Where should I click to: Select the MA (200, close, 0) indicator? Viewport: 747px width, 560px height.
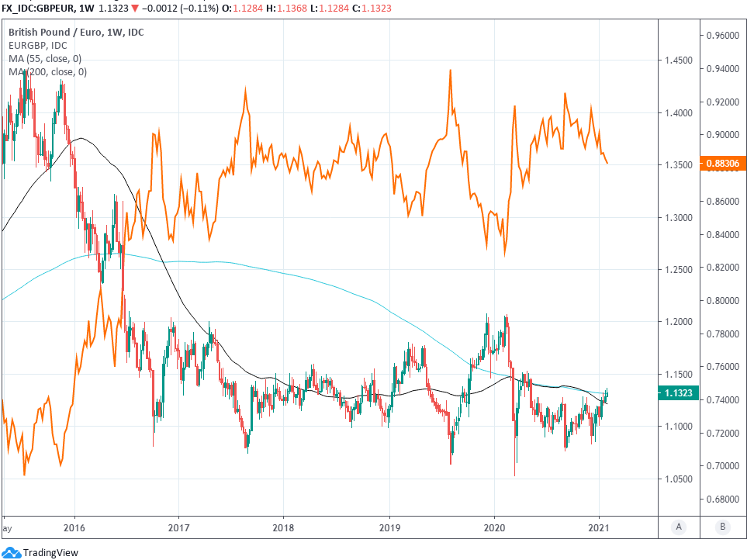coord(48,72)
